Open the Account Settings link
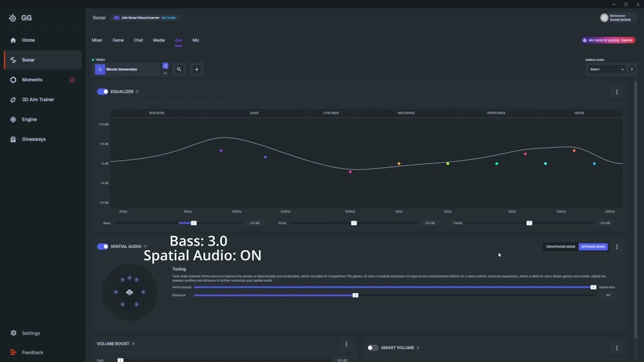The width and height of the screenshot is (644, 362). [620, 20]
